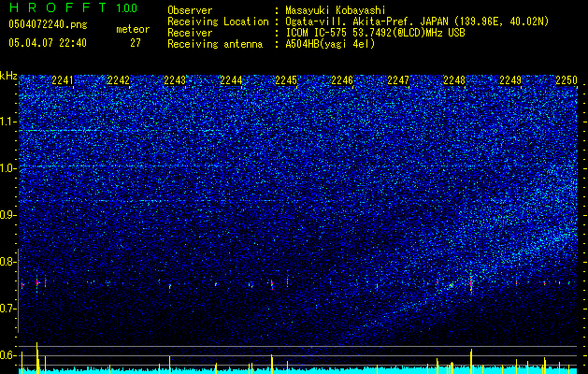Image resolution: width=588 pixels, height=374 pixels.
Task: Click the Receiving Location value text
Action: [x=417, y=22]
